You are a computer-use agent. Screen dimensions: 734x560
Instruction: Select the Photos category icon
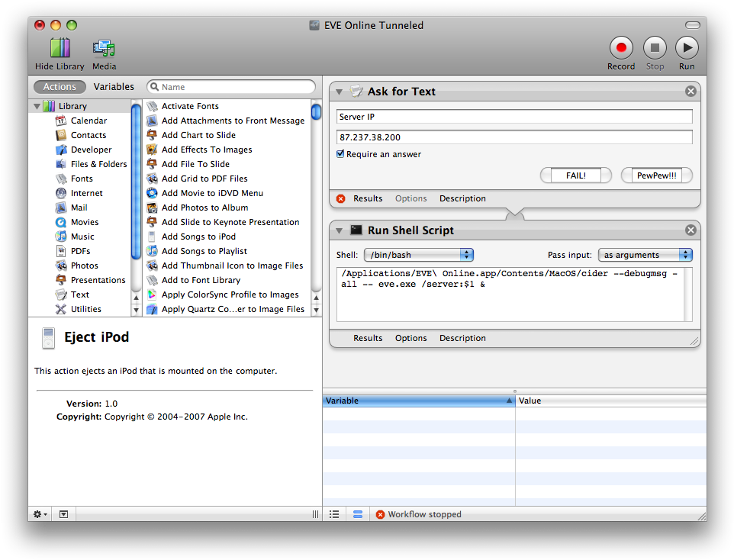click(x=61, y=266)
